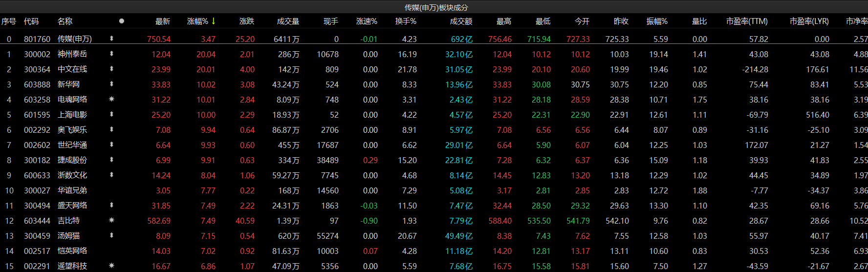This screenshot has height=272, width=868.
Task: Sort by the 市盈率(TTM) column header
Action: click(x=747, y=21)
